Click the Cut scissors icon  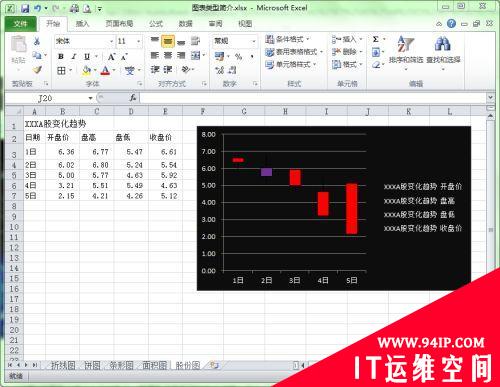(x=37, y=41)
